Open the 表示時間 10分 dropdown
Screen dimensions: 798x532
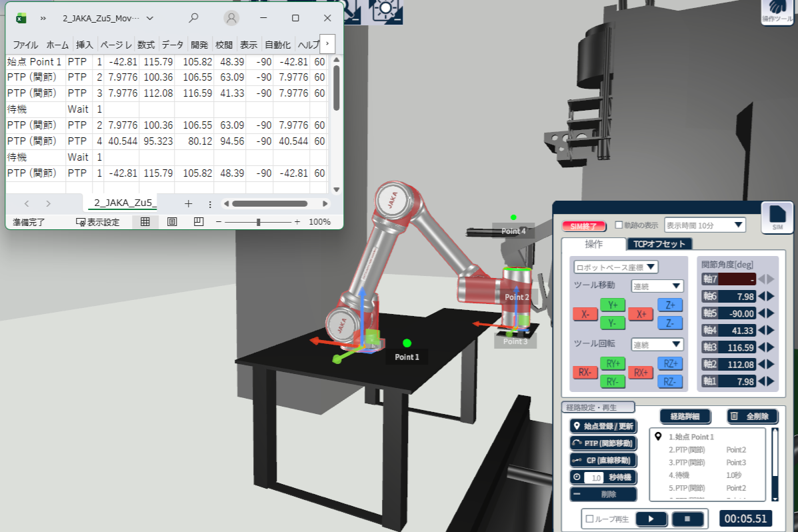tap(704, 225)
